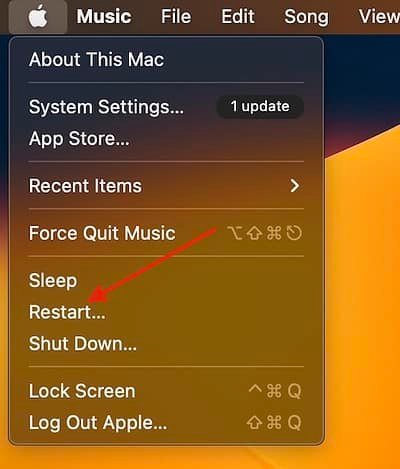Screen dimensions: 400x469
Task: Open the Music menu in menu bar
Action: [104, 16]
